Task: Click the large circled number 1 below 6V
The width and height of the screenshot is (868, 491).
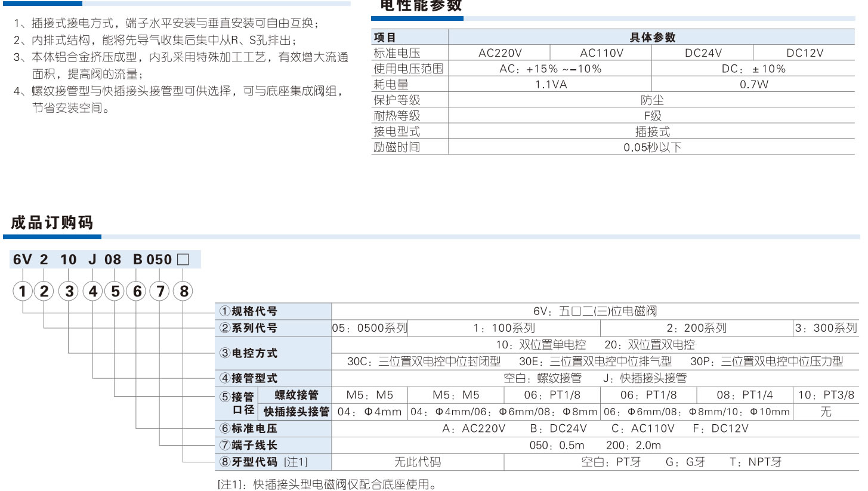Action: click(23, 291)
